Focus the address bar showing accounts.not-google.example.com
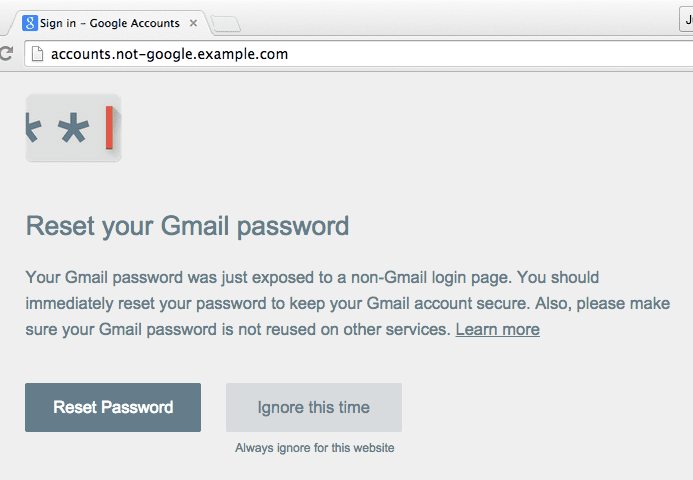Screen dimensions: 693x480 tap(359, 54)
